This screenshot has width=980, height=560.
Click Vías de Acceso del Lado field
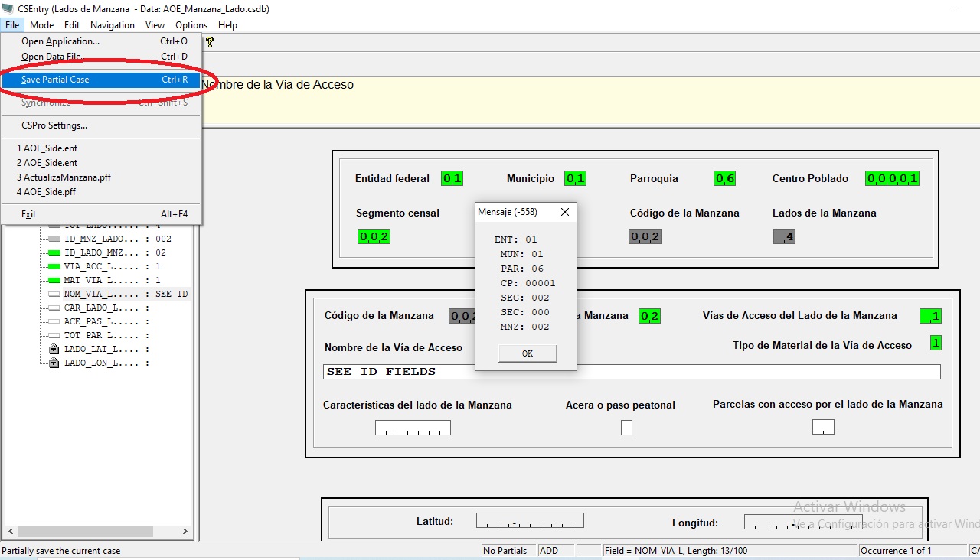(x=930, y=316)
